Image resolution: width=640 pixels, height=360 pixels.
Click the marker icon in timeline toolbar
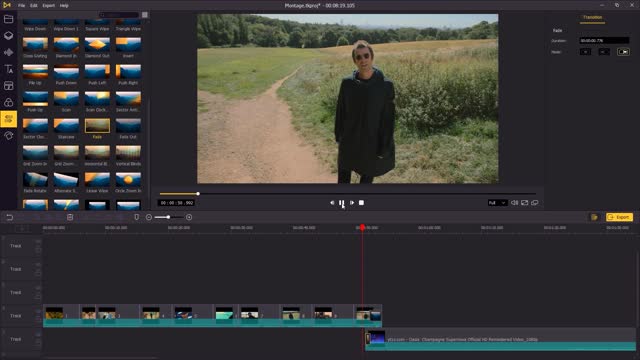[137, 218]
